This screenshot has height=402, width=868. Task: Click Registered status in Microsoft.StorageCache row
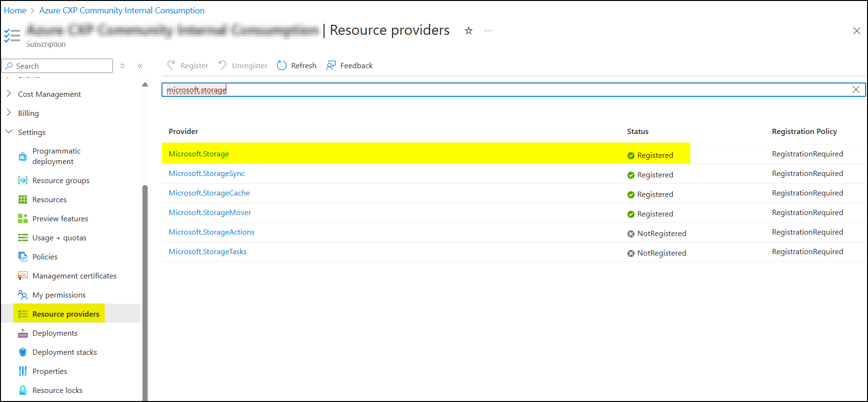[x=655, y=194]
